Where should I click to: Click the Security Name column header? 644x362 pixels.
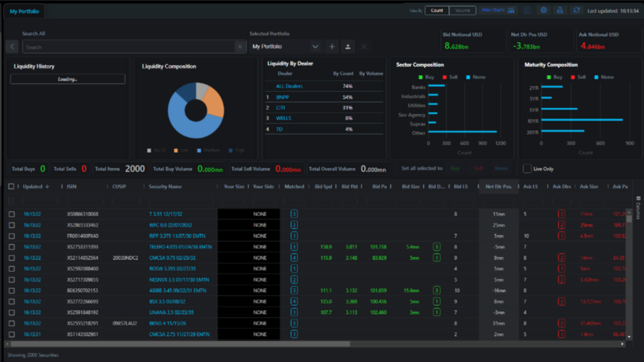(165, 186)
